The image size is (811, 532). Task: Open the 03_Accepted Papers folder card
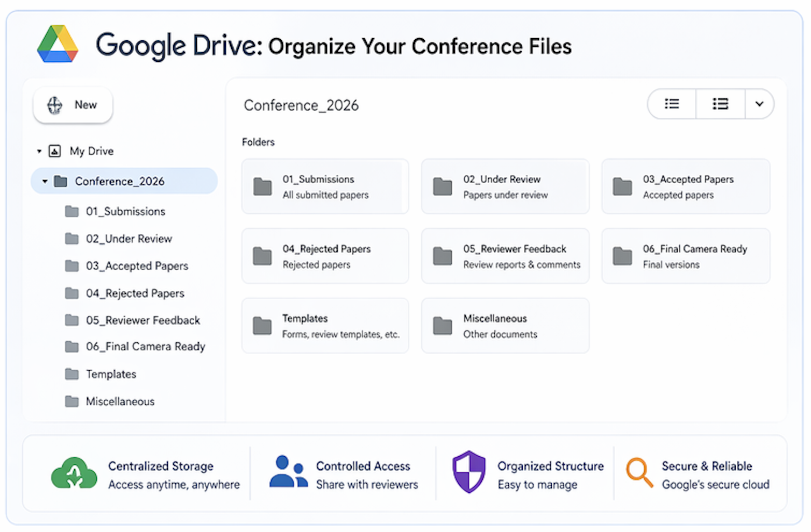tap(685, 186)
